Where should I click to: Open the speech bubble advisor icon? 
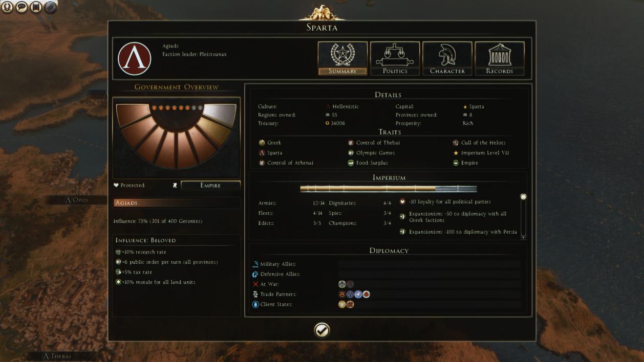[22, 7]
